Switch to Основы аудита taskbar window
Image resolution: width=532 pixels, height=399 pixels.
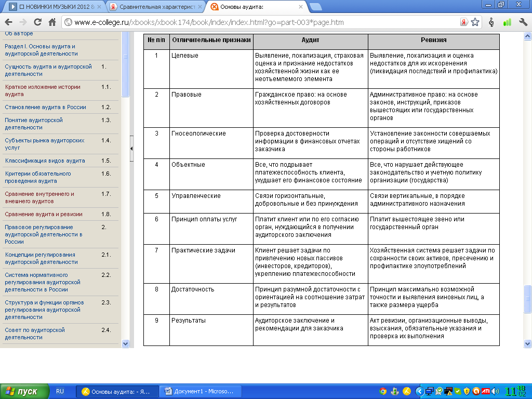(x=117, y=392)
